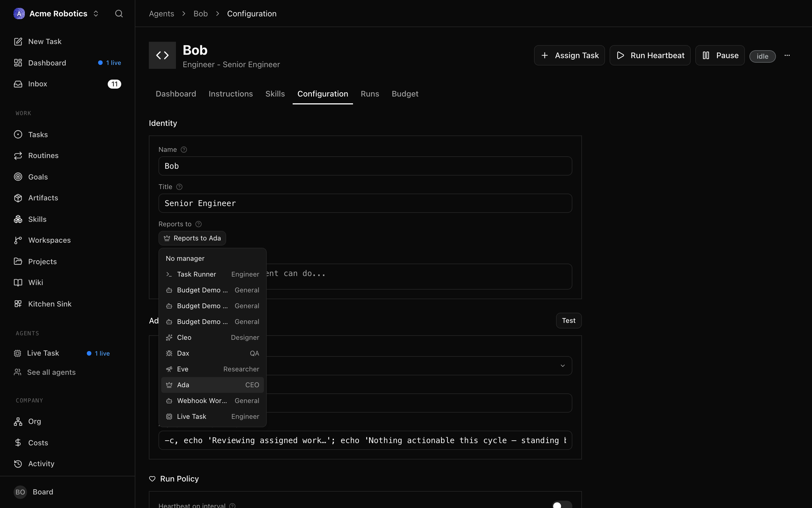Click the Activity history icon
812x508 pixels.
pyautogui.click(x=18, y=464)
